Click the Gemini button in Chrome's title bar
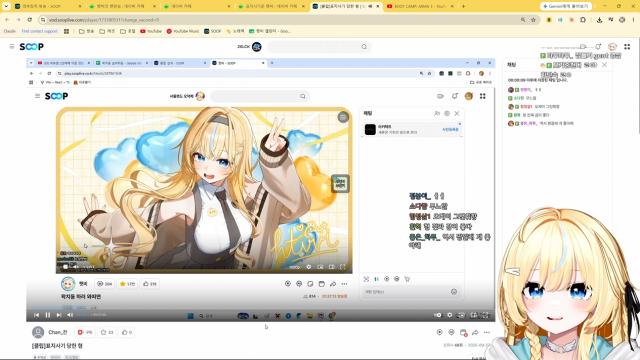Image resolution: width=640 pixels, height=360 pixels. click(566, 6)
